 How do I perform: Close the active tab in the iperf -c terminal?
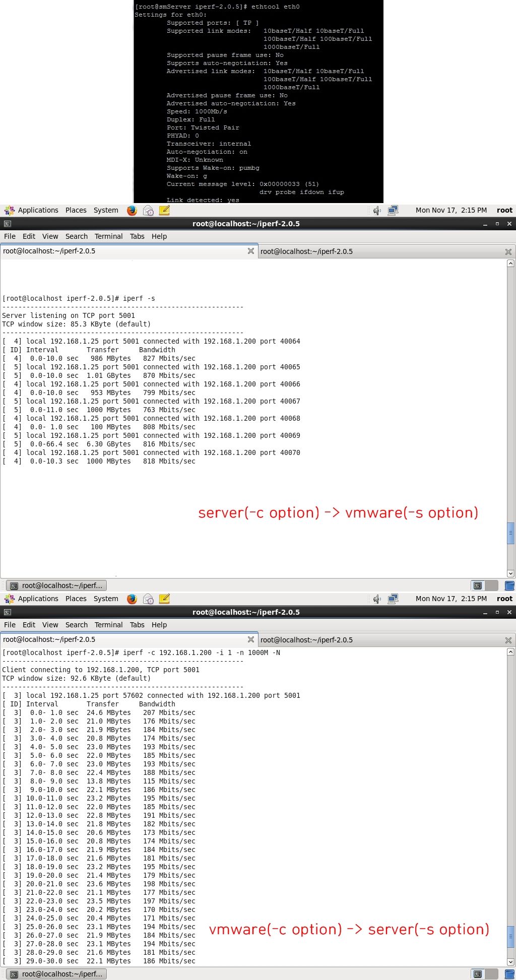point(250,639)
